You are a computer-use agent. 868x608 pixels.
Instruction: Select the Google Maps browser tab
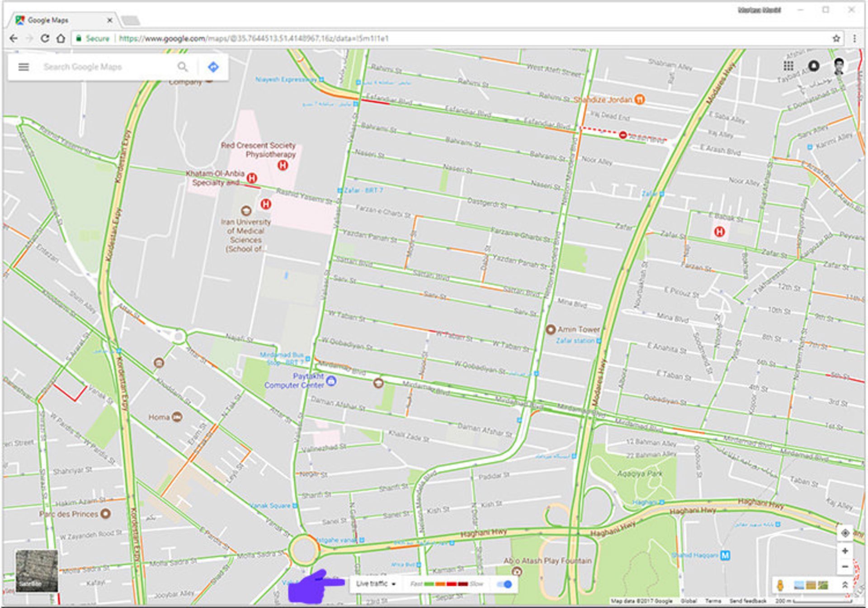click(63, 20)
